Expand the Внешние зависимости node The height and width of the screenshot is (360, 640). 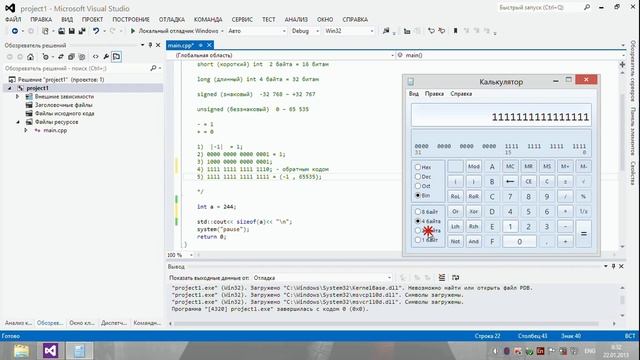(x=18, y=97)
